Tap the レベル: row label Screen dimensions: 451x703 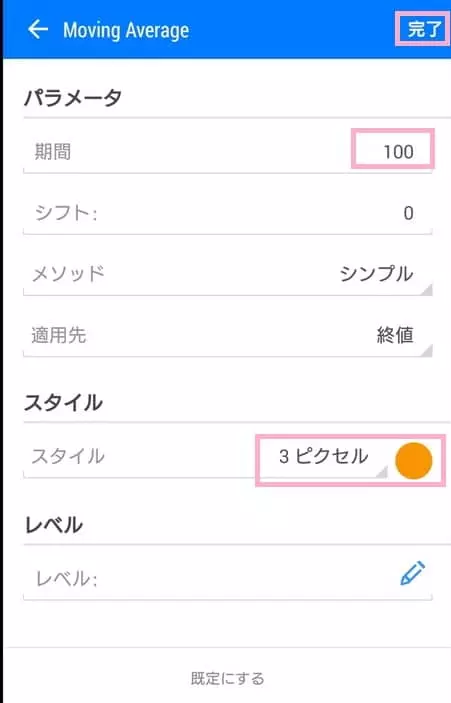click(66, 579)
